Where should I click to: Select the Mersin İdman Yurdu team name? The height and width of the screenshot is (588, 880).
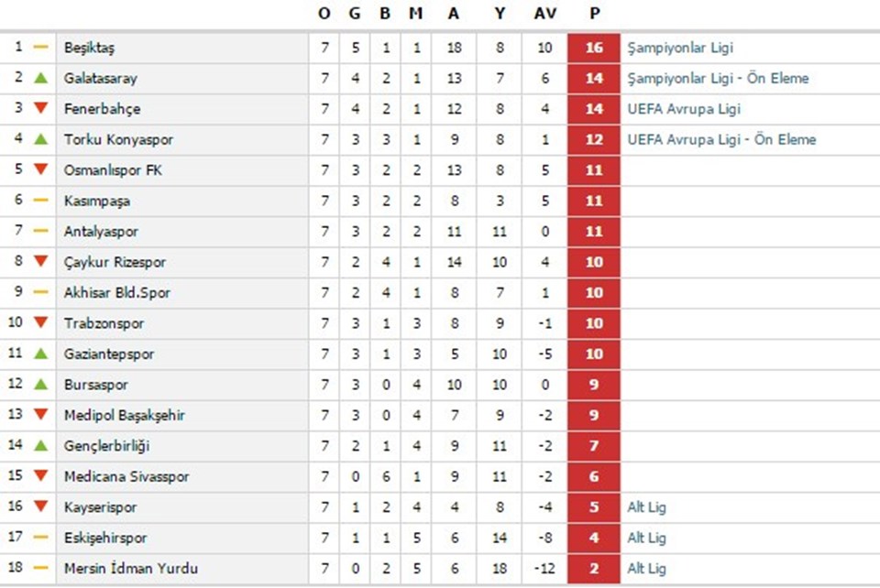coord(131,569)
